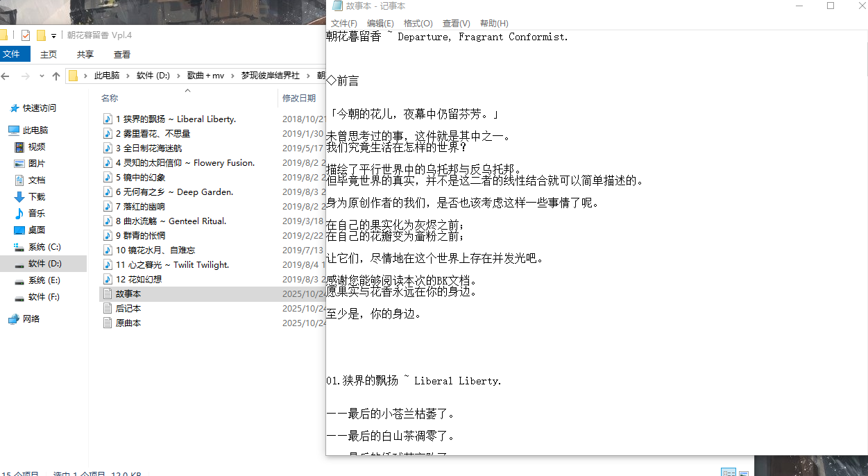Viewport: 868px width, 476px height.
Task: Navigate back with the back arrow
Action: point(6,76)
